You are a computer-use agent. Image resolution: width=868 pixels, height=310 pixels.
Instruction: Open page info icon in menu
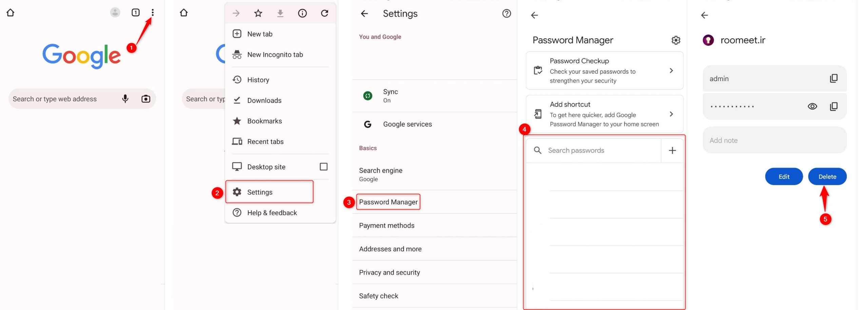tap(302, 13)
